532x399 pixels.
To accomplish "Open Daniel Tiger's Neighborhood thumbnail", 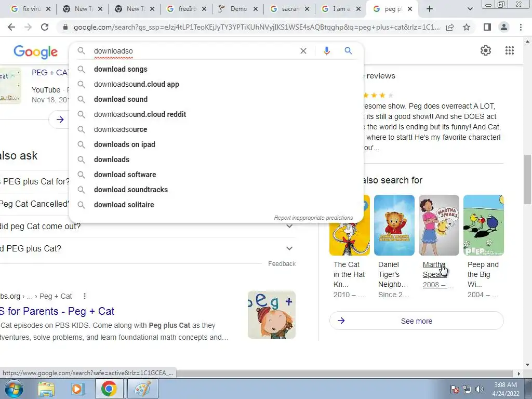I will click(394, 225).
